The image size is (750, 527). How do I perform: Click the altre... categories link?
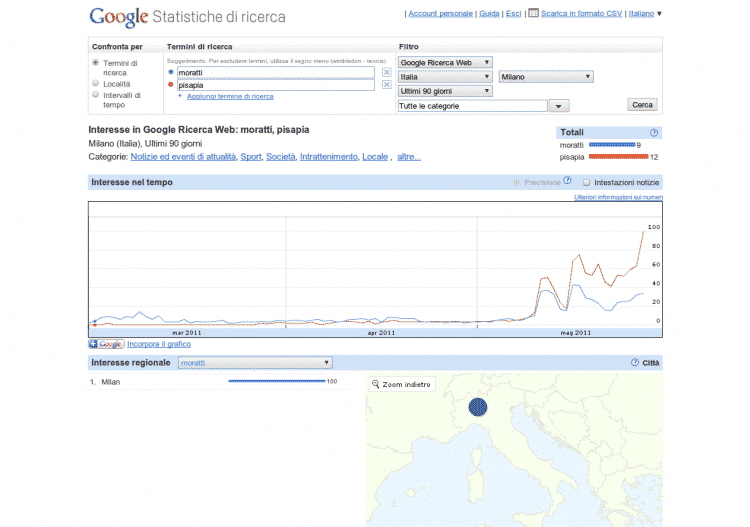pos(409,157)
